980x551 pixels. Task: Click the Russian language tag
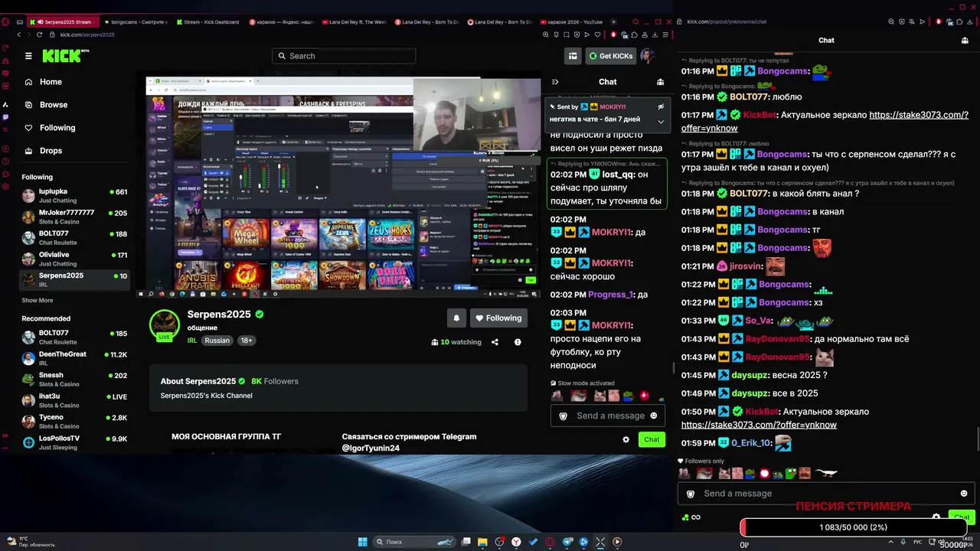217,341
